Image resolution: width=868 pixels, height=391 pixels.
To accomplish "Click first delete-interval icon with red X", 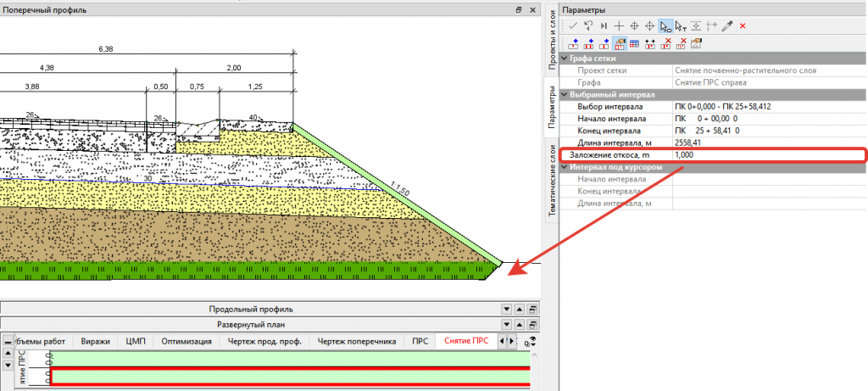I will [666, 43].
